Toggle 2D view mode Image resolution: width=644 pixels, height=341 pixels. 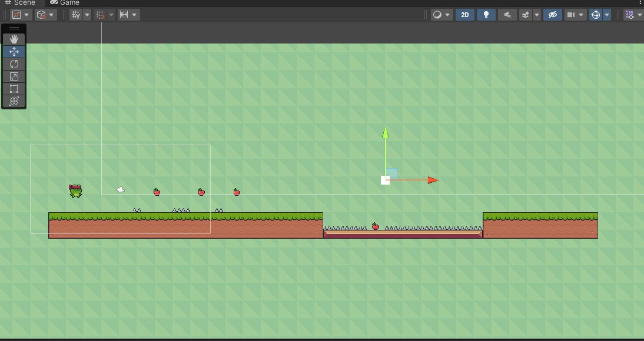(x=464, y=15)
